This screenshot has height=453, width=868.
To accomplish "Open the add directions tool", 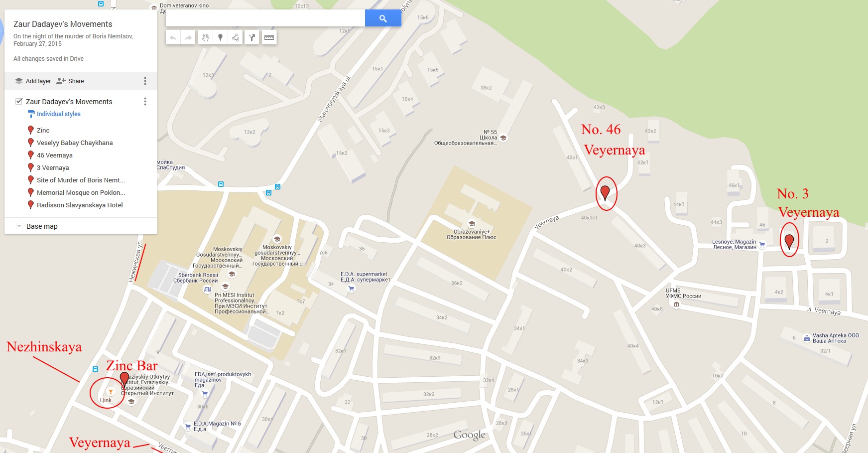I will point(252,37).
